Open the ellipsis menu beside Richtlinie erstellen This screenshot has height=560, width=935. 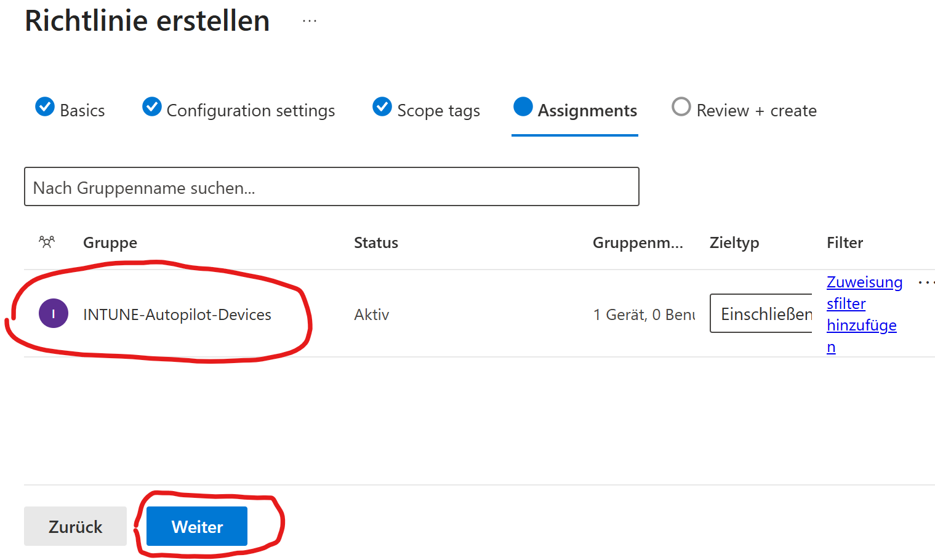309,22
